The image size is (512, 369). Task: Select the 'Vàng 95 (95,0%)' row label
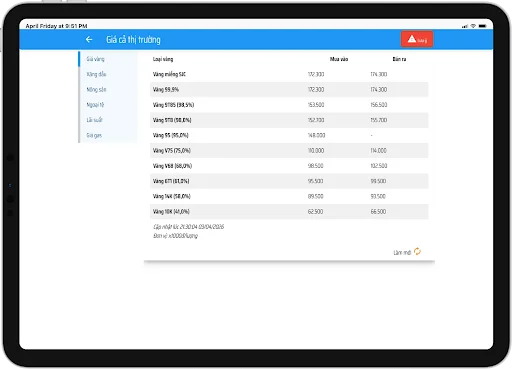click(171, 135)
